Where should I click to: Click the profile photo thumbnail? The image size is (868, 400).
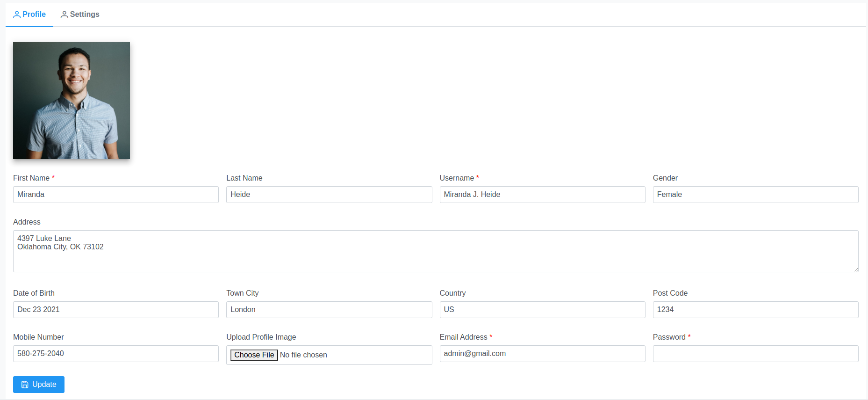pyautogui.click(x=72, y=101)
